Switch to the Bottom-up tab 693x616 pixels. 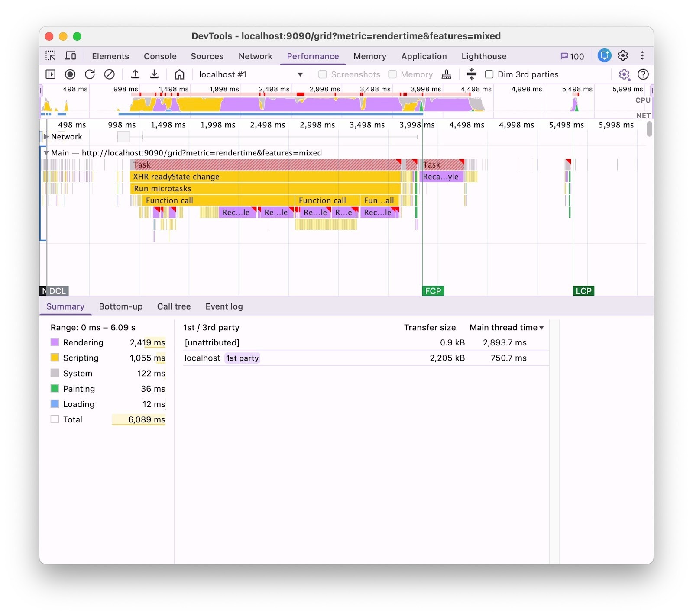pyautogui.click(x=120, y=306)
